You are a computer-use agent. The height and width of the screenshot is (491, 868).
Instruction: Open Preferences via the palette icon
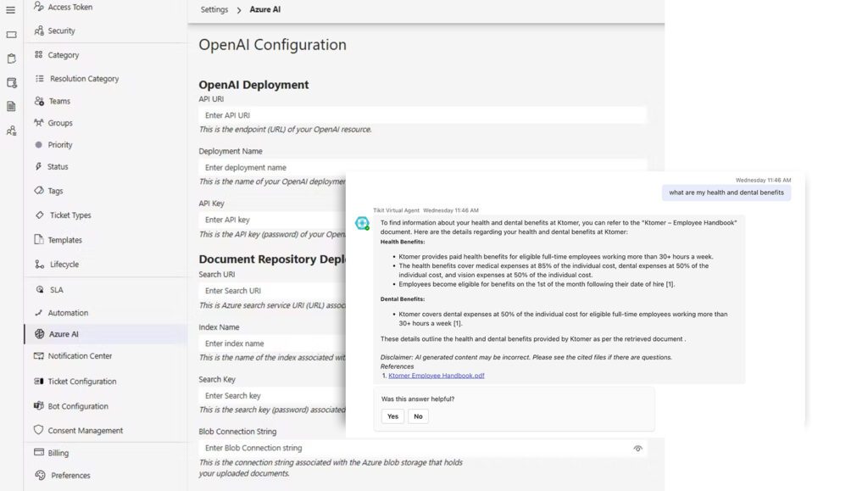click(38, 475)
